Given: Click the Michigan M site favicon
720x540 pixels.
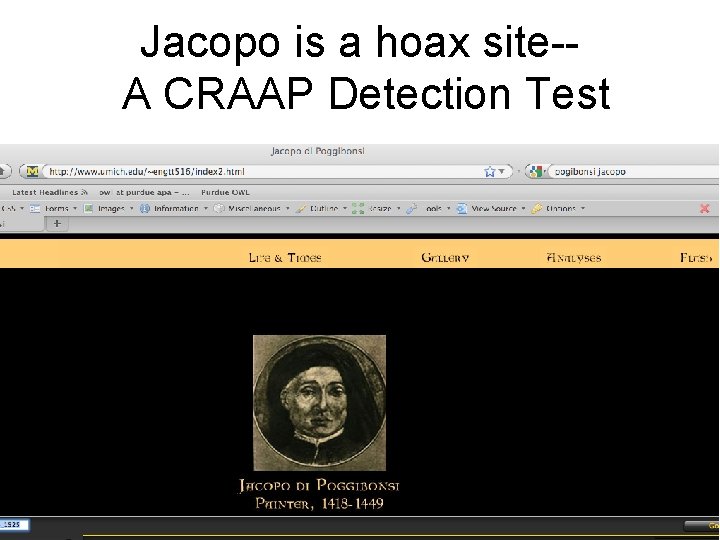Looking at the screenshot, I should 32,171.
